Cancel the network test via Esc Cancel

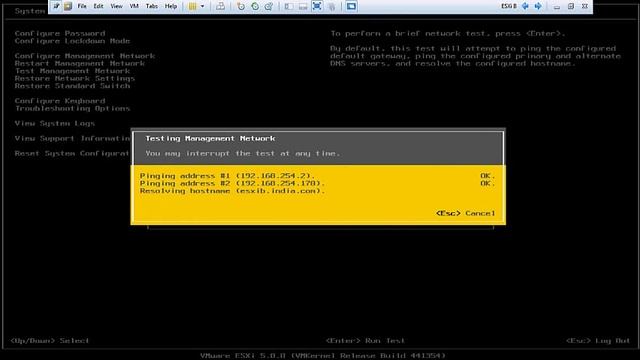465,213
